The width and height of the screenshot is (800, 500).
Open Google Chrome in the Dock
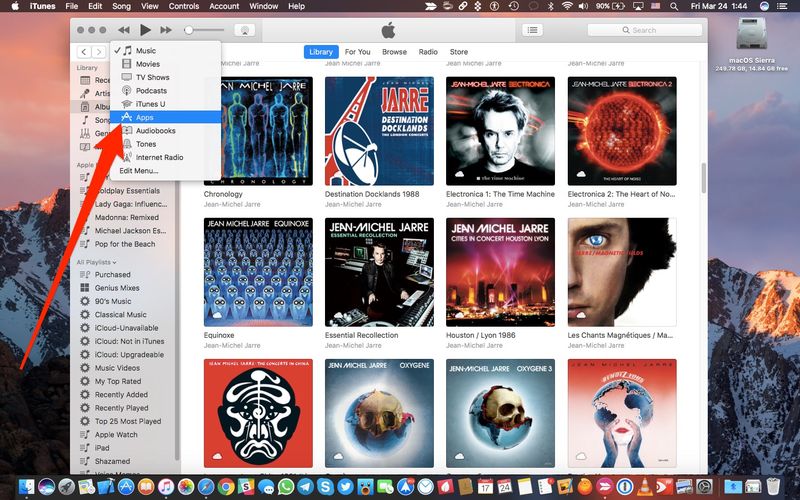[x=226, y=487]
